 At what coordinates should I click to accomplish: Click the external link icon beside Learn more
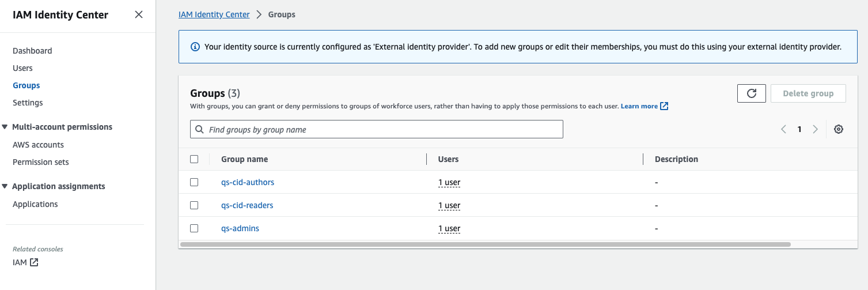(x=664, y=106)
